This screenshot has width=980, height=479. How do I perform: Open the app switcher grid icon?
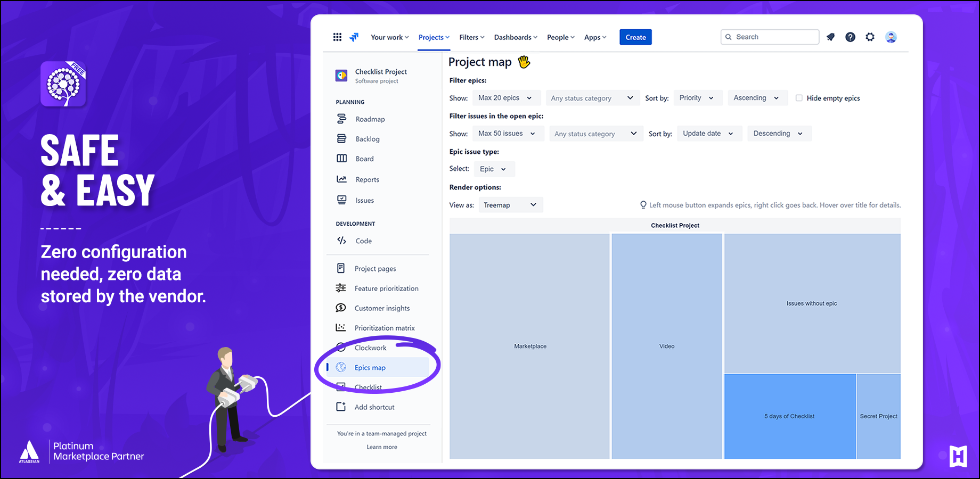(x=337, y=37)
